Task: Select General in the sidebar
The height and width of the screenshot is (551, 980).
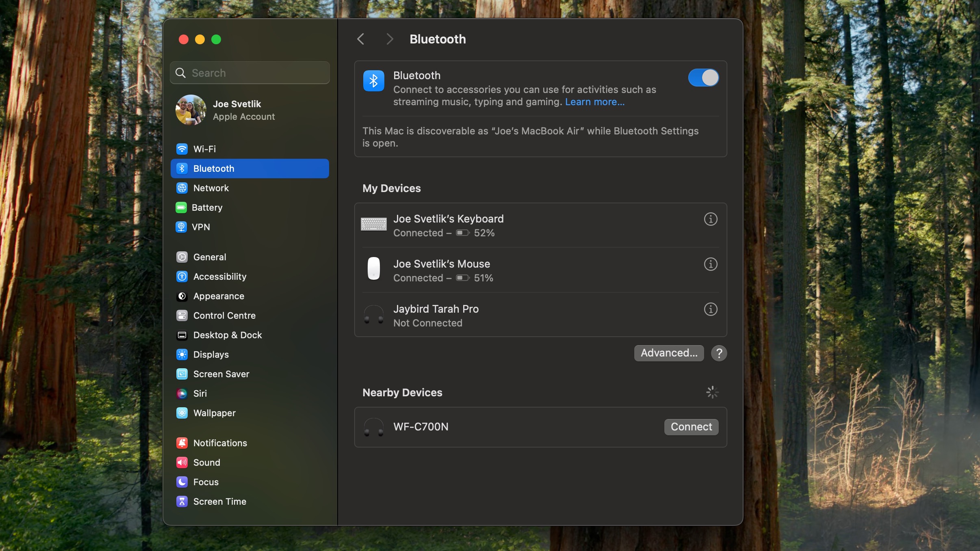Action: (209, 257)
